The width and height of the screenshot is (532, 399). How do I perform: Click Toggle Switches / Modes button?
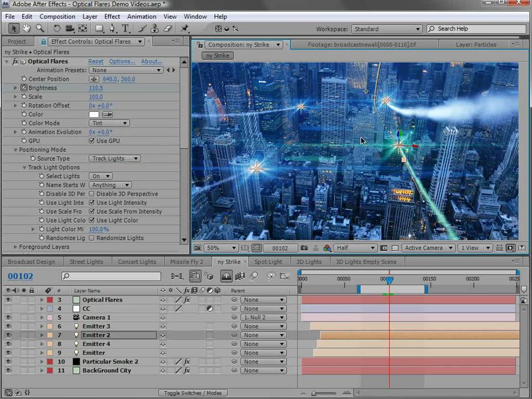tap(193, 393)
